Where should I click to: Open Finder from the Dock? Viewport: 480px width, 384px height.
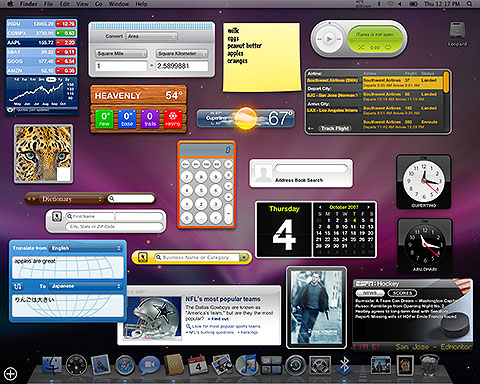52,365
